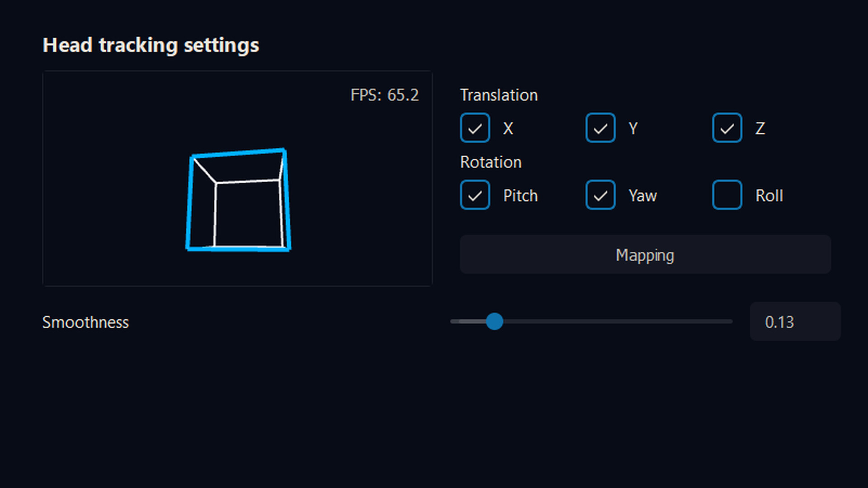Viewport: 868px width, 488px height.
Task: Disable the Yaw rotation checkbox
Action: tap(600, 195)
